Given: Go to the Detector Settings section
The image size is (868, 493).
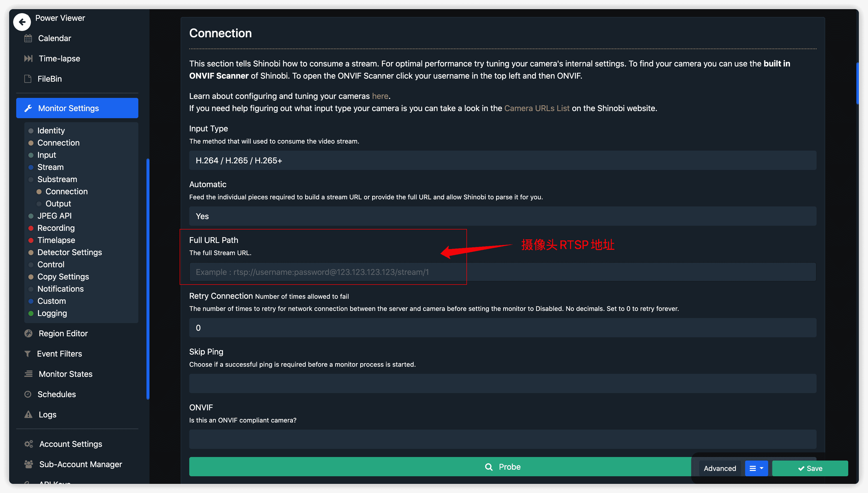Looking at the screenshot, I should tap(69, 252).
